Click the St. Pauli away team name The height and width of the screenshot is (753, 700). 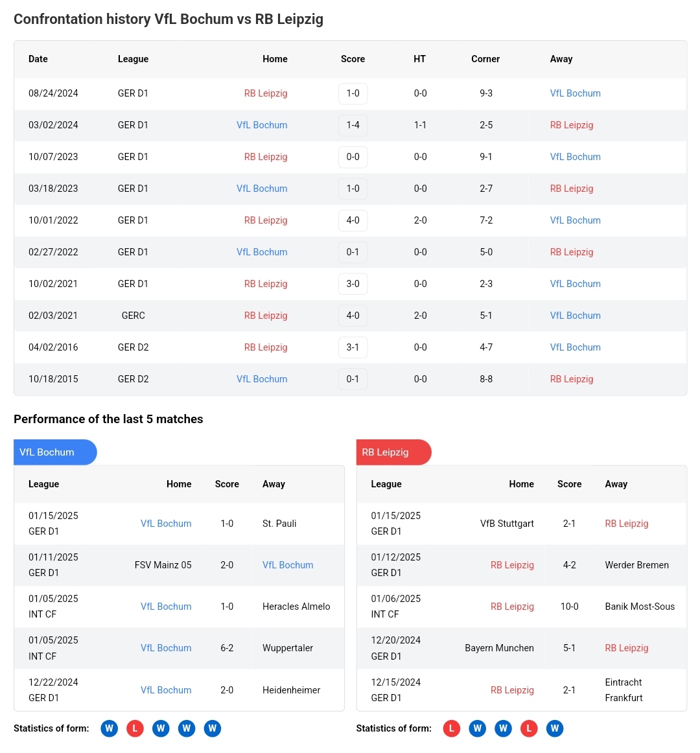pyautogui.click(x=279, y=524)
